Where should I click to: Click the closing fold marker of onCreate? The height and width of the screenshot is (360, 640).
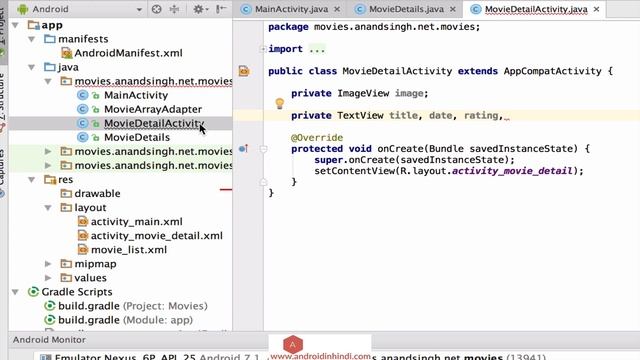coord(263,182)
